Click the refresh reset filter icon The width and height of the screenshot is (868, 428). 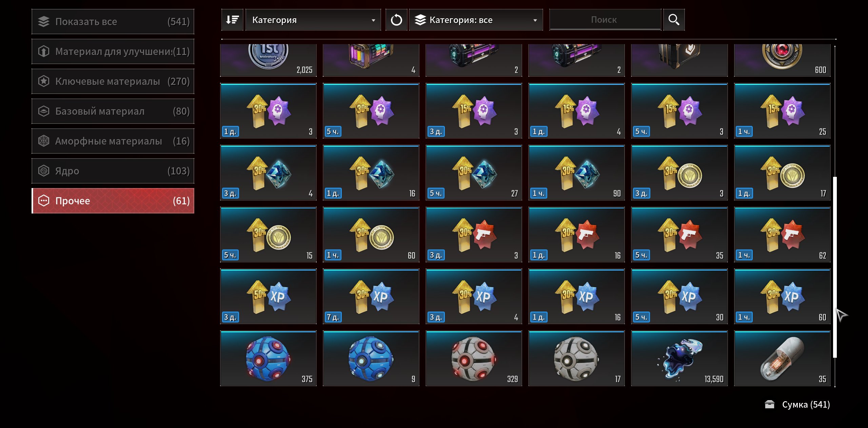[x=396, y=20]
